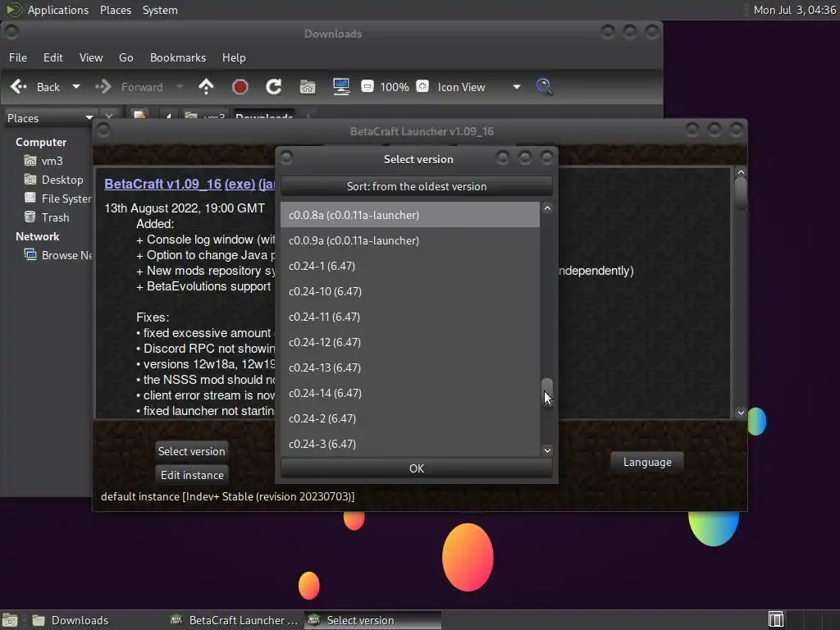This screenshot has height=630, width=840.
Task: Select File System in Places sidebar
Action: coord(57,199)
